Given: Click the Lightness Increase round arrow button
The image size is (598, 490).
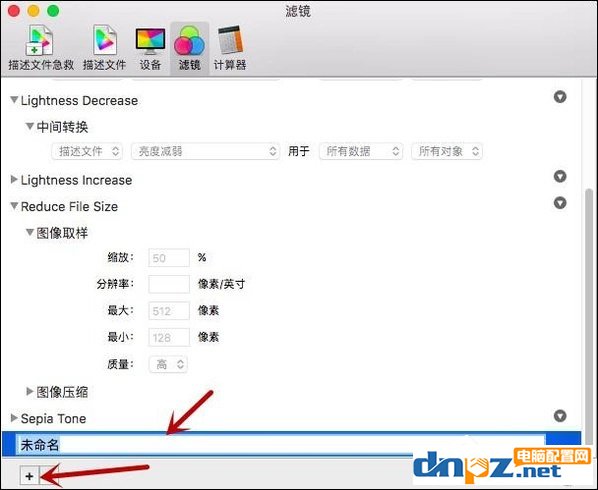Looking at the screenshot, I should pos(560,176).
